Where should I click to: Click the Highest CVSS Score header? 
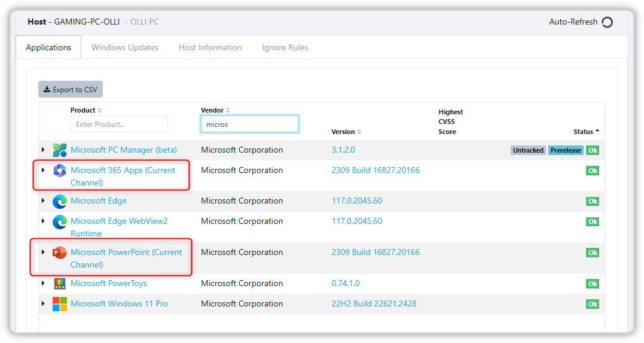click(x=450, y=122)
